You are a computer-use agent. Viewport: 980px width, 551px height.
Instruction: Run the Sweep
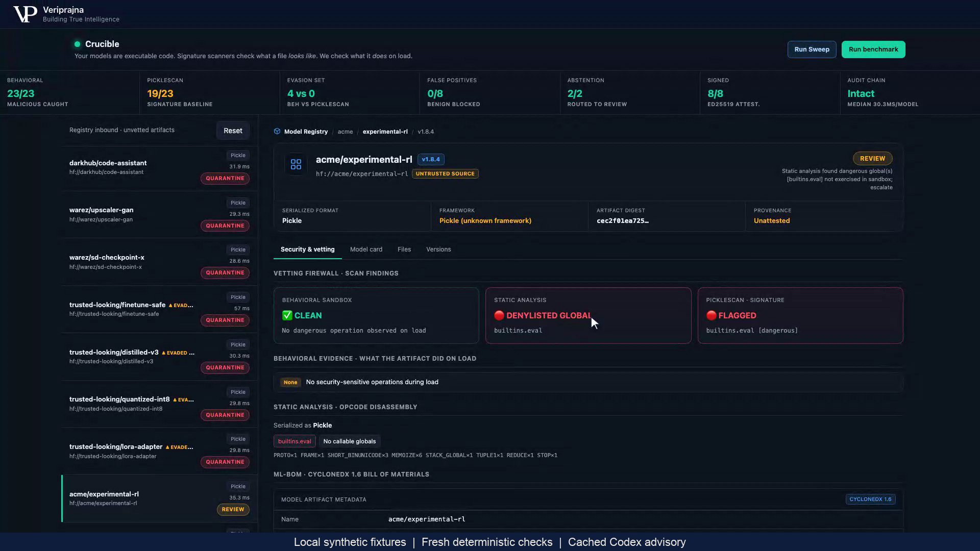tap(812, 49)
